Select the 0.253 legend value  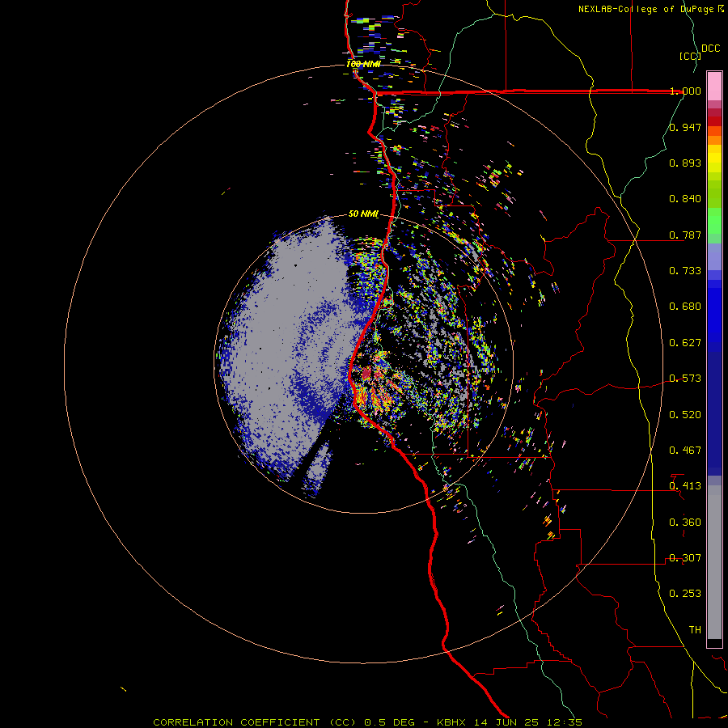[685, 594]
